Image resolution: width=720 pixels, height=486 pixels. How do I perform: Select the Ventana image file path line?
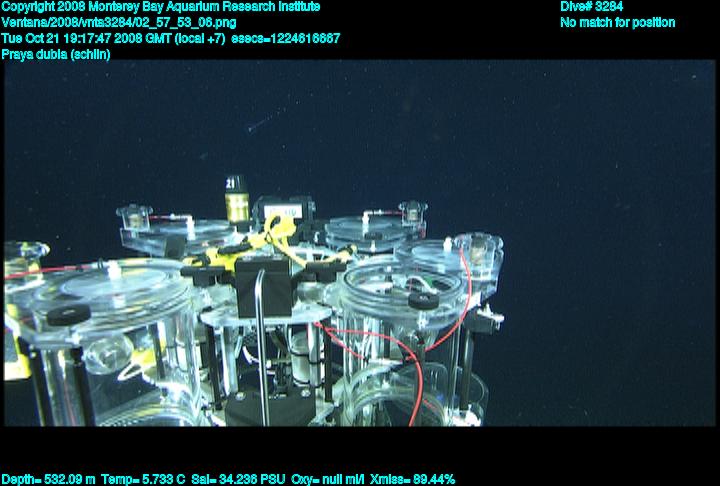[119, 22]
